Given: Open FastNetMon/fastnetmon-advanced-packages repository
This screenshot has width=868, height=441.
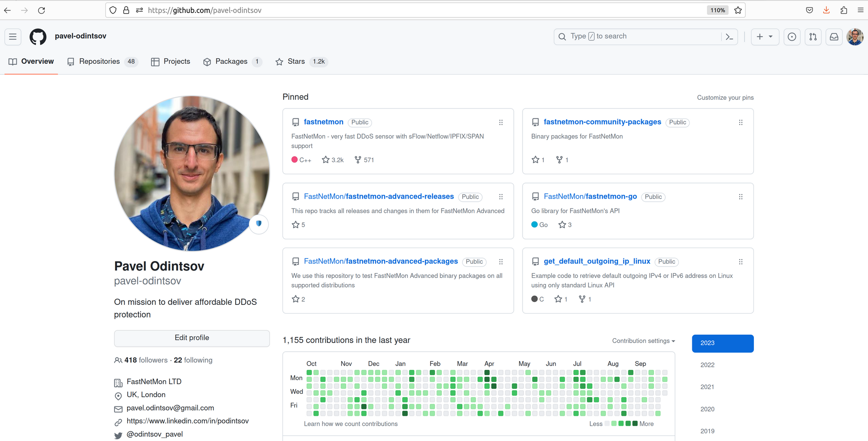Looking at the screenshot, I should coord(381,261).
